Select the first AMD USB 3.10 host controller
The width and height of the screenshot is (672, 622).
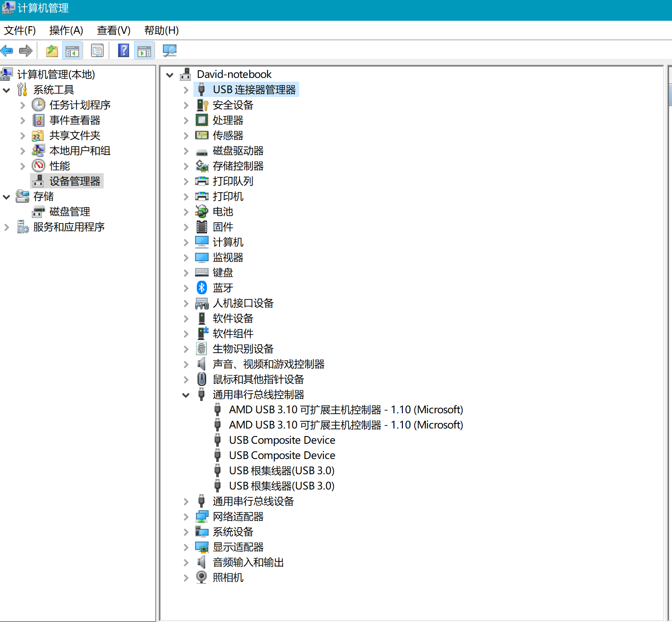[346, 410]
